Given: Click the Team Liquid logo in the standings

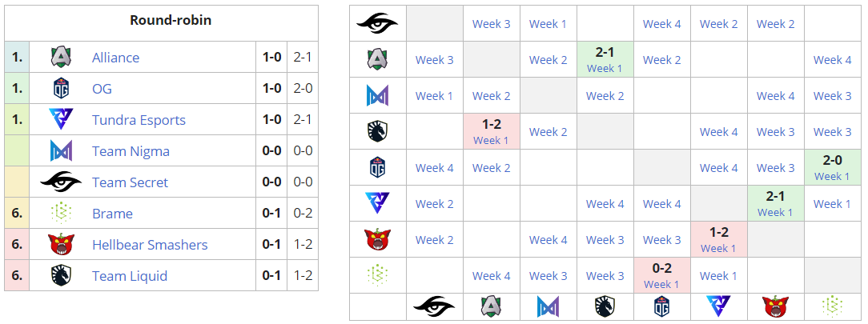Looking at the screenshot, I should tap(62, 276).
